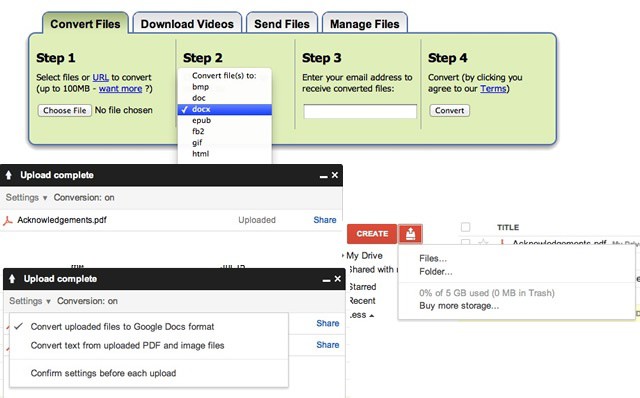Choose Folder... from the upload menu

[436, 271]
